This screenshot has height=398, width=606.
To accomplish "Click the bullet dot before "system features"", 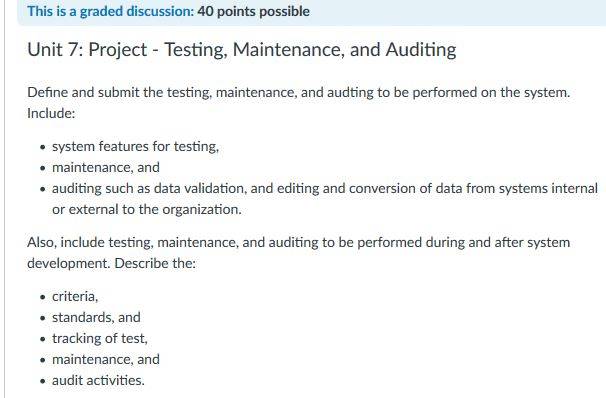I will (x=43, y=147).
